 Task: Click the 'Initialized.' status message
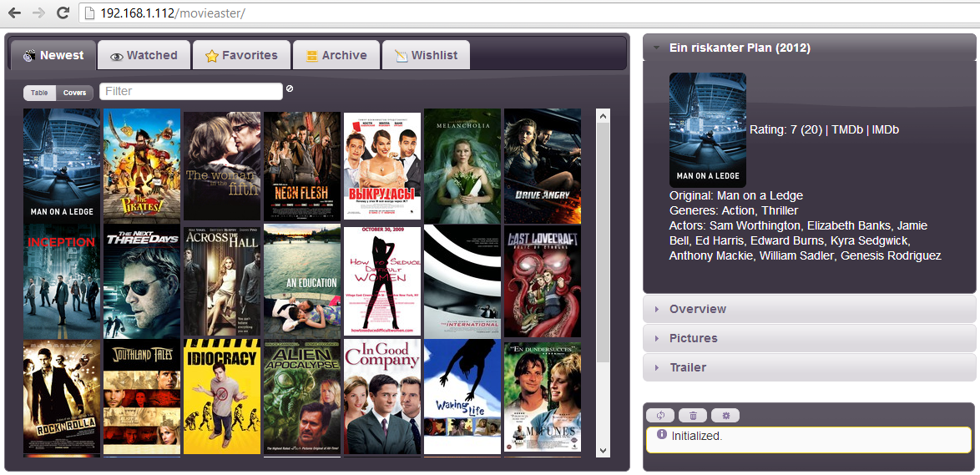[697, 436]
